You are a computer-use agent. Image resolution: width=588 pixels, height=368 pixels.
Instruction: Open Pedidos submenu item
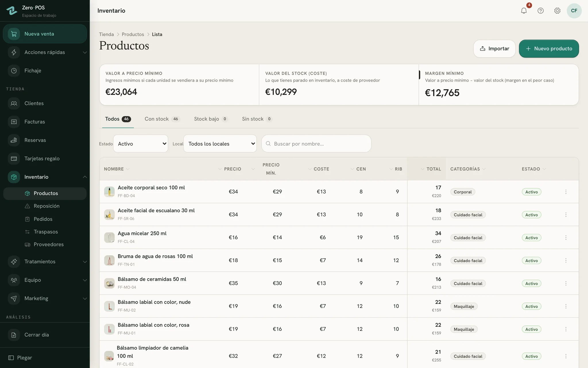tap(45, 219)
